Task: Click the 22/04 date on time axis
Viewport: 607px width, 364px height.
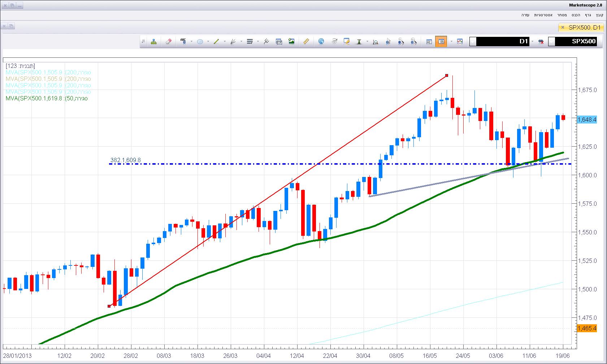Action: (x=330, y=356)
